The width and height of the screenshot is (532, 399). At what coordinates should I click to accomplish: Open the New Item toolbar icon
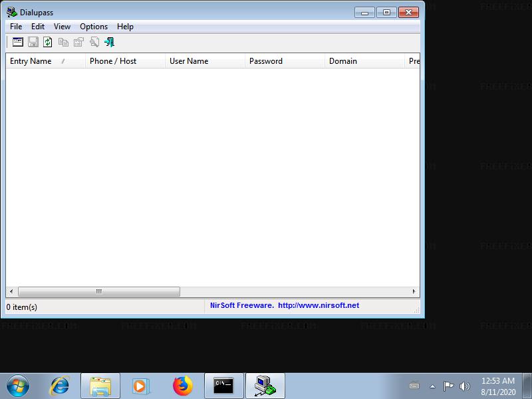coord(18,42)
